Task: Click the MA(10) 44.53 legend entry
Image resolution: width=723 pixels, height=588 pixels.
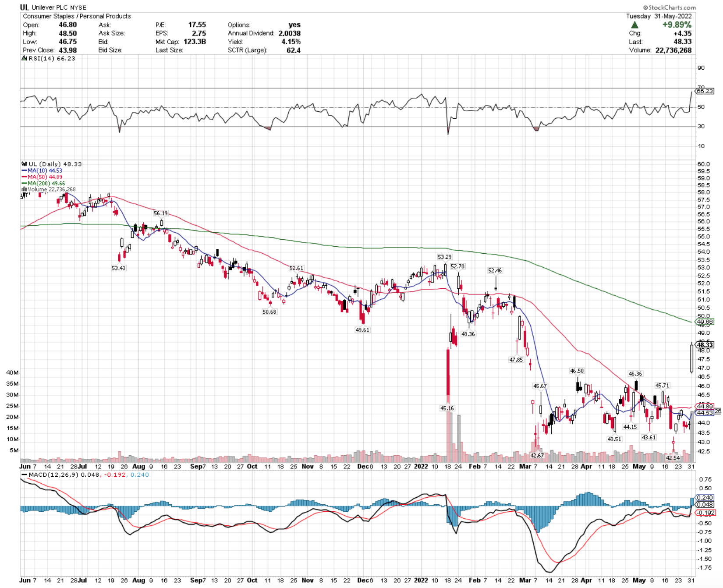Action: point(42,170)
